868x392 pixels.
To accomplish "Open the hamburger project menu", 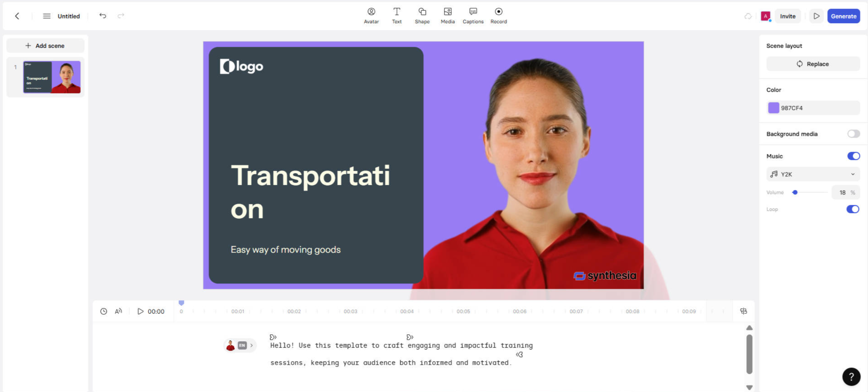I will pos(47,16).
